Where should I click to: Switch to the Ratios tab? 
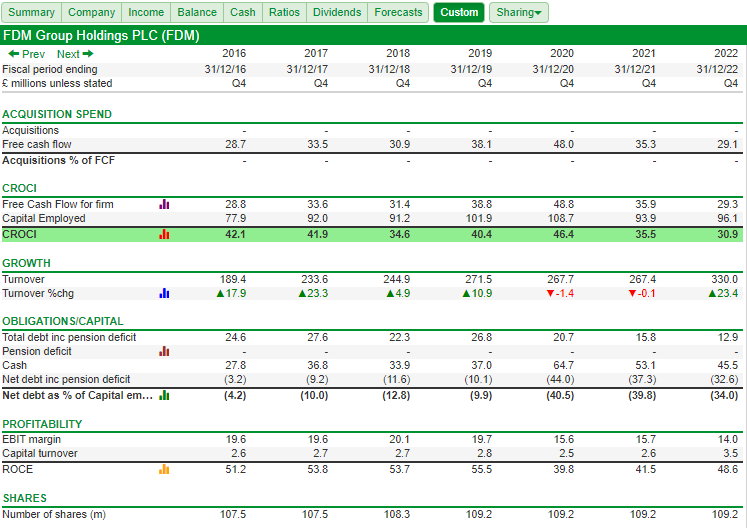point(284,12)
